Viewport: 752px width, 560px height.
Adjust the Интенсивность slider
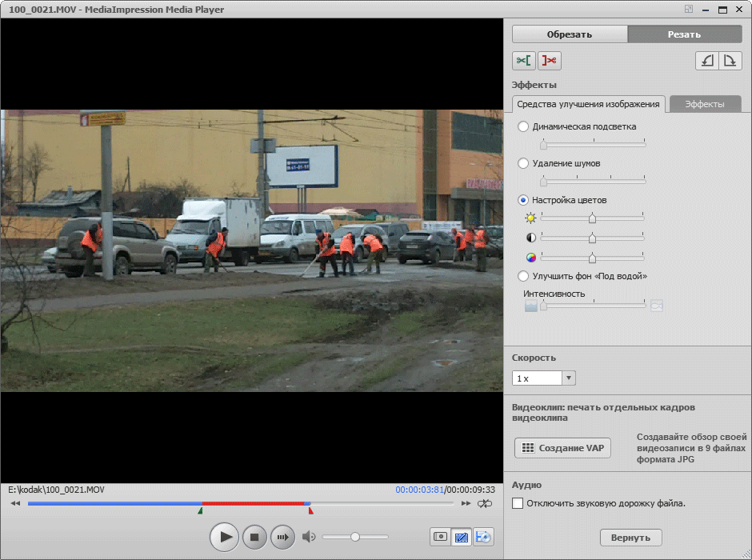coord(594,306)
